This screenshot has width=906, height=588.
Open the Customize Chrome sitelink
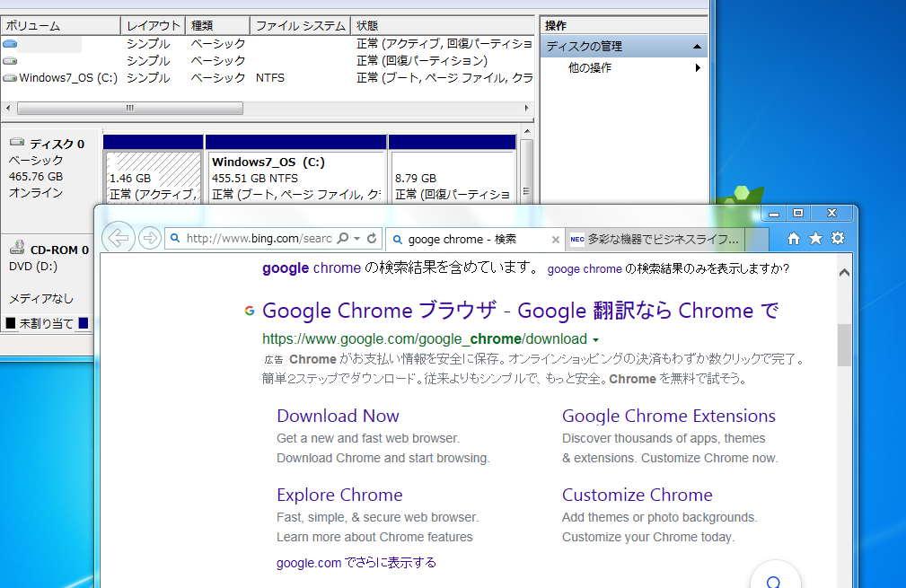tap(638, 495)
